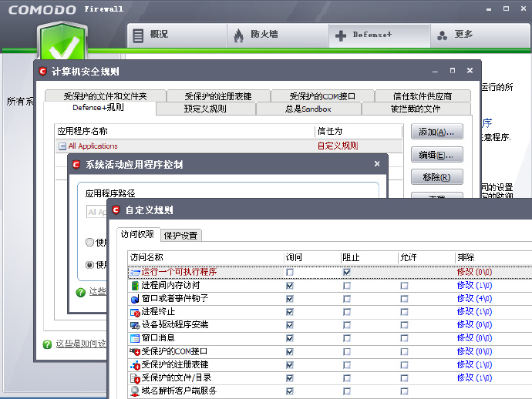Check 阻止 for 进程间内存访问
The width and height of the screenshot is (532, 399).
(347, 286)
